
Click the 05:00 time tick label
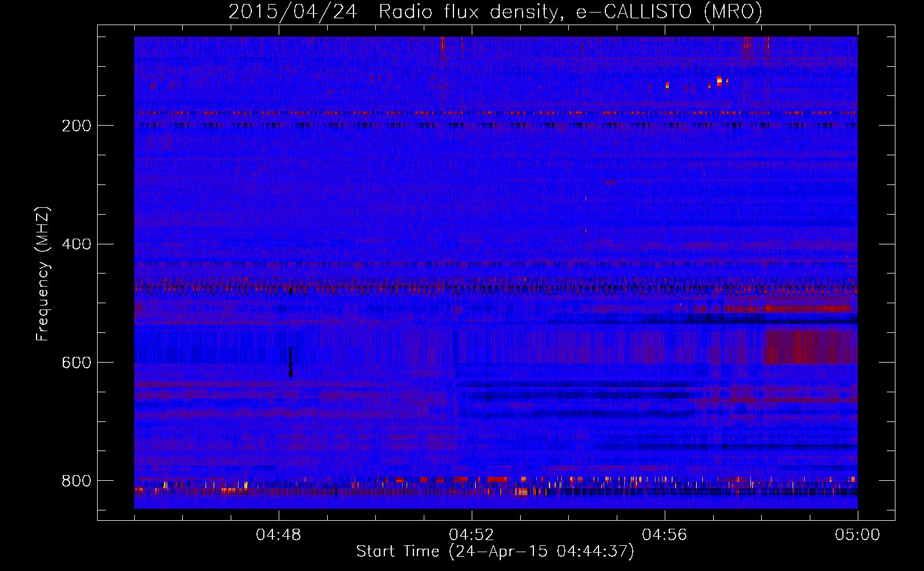point(858,535)
